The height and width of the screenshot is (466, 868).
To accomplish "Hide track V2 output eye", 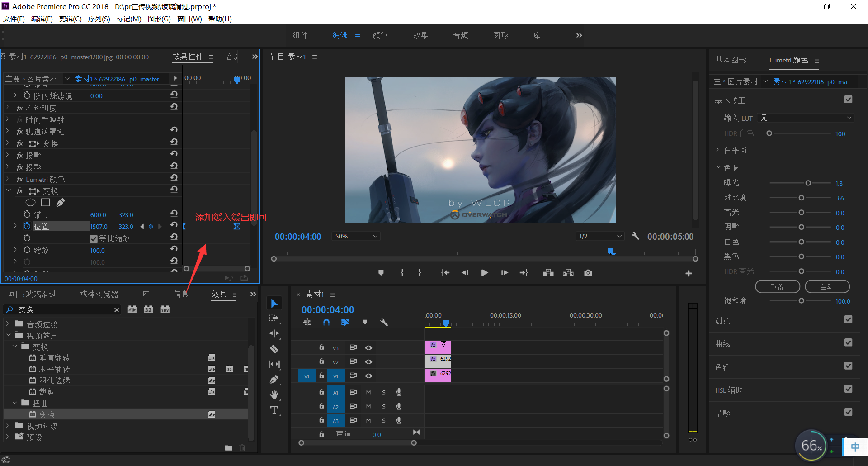I will click(x=368, y=362).
